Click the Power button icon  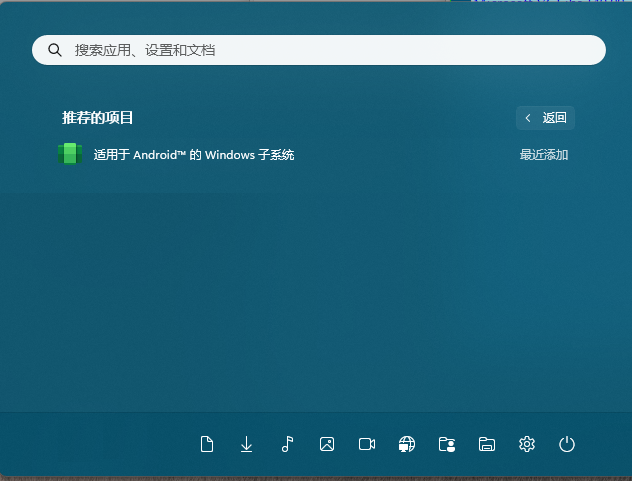point(567,444)
